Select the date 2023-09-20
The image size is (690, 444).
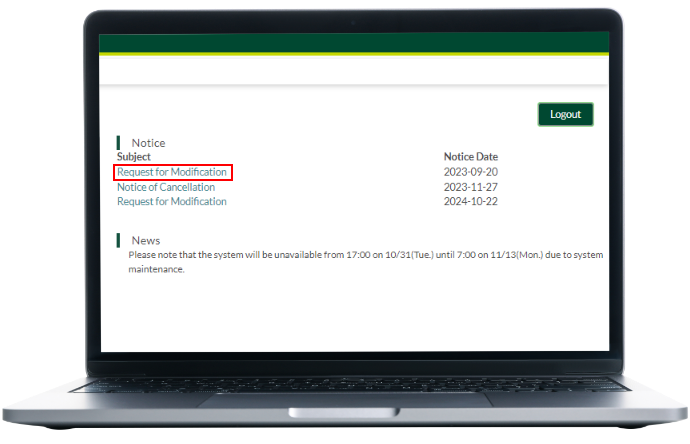(x=470, y=172)
